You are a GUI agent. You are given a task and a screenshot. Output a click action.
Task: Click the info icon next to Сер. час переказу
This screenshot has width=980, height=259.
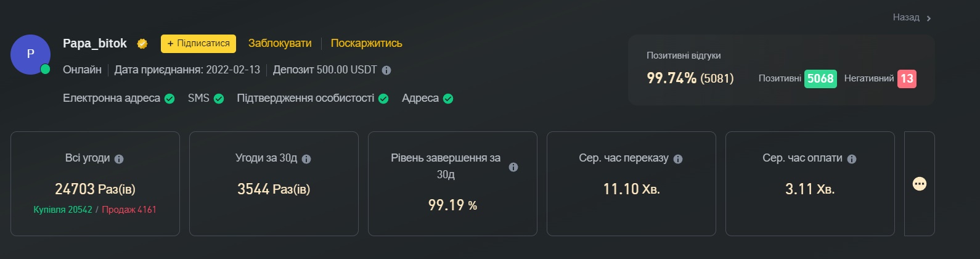678,159
